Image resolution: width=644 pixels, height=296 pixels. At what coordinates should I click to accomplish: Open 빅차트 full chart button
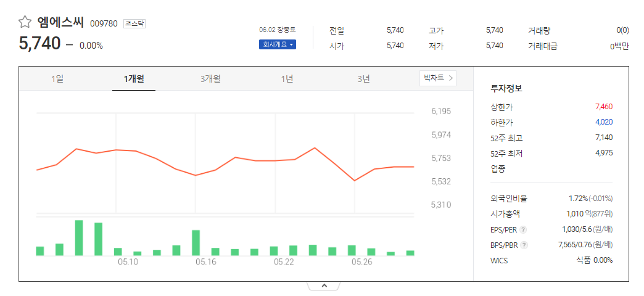[x=438, y=78]
